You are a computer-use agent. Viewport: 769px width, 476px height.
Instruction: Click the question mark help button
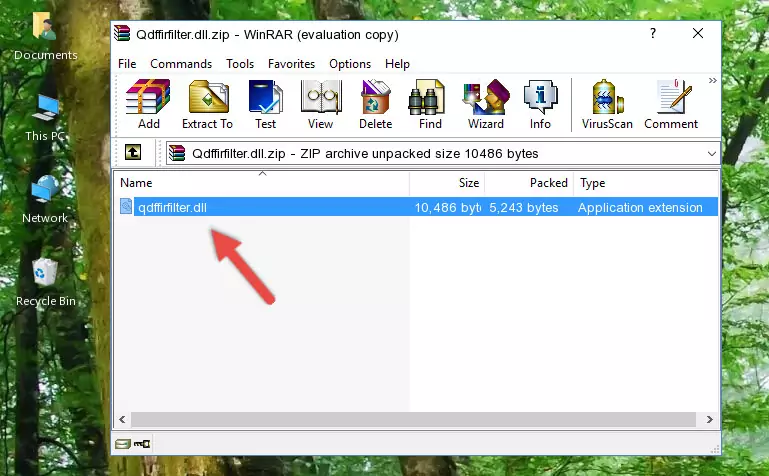(x=653, y=33)
